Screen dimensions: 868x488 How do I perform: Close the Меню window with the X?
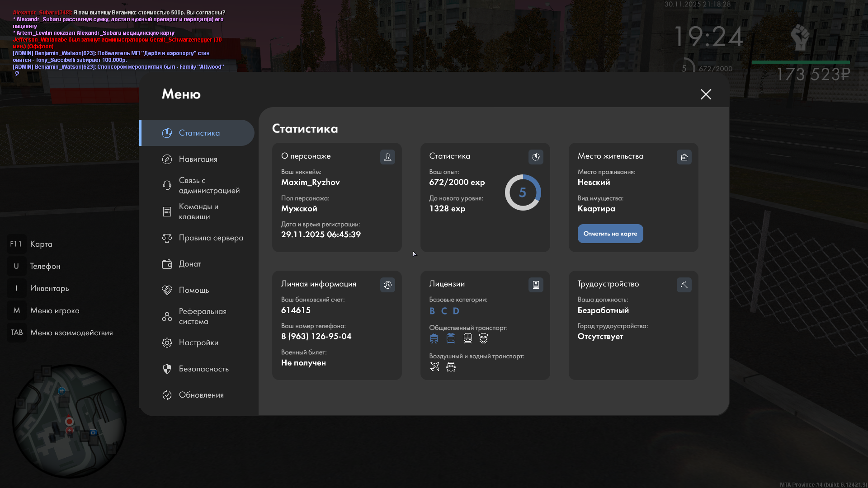706,94
